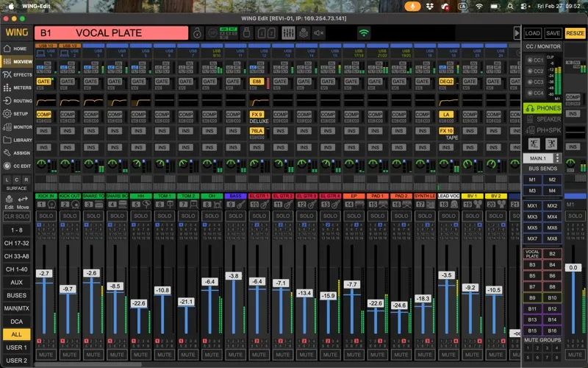The width and height of the screenshot is (588, 368).
Task: Click the KICK IN drum channel icon
Action: tap(51, 205)
